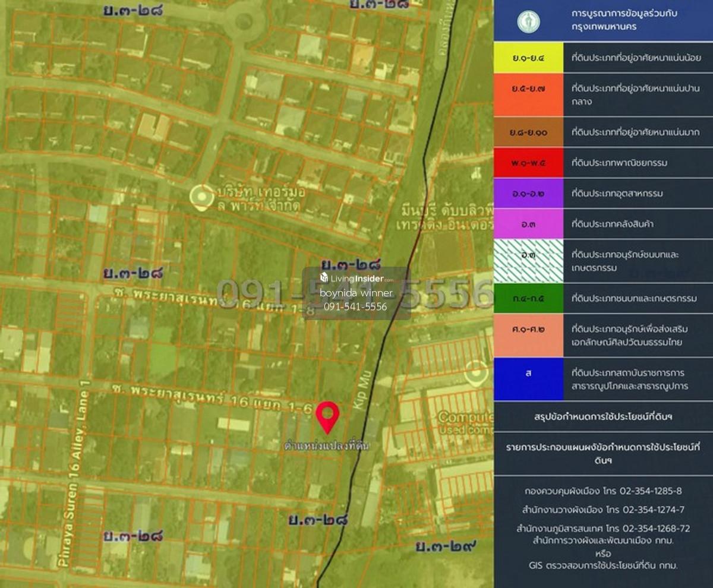
Task: Choose the brown ย.๘-ย.๑๐ legend swatch
Action: pyautogui.click(x=528, y=132)
